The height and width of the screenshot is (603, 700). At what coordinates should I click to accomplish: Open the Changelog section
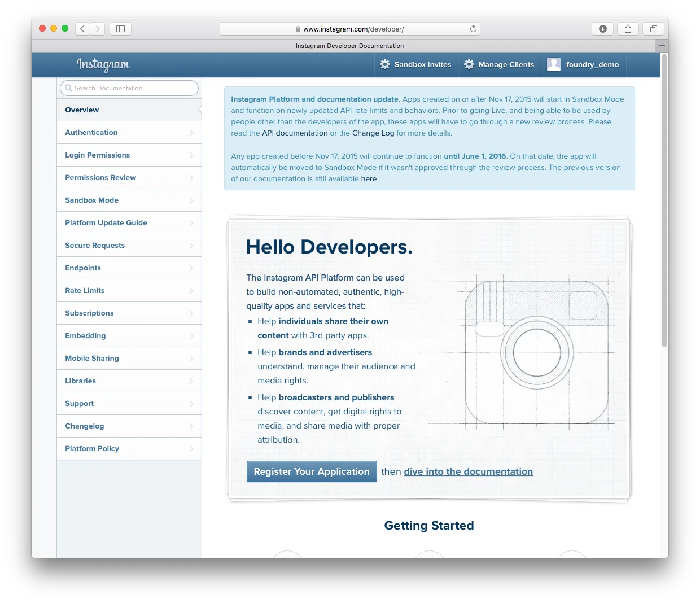pyautogui.click(x=129, y=426)
